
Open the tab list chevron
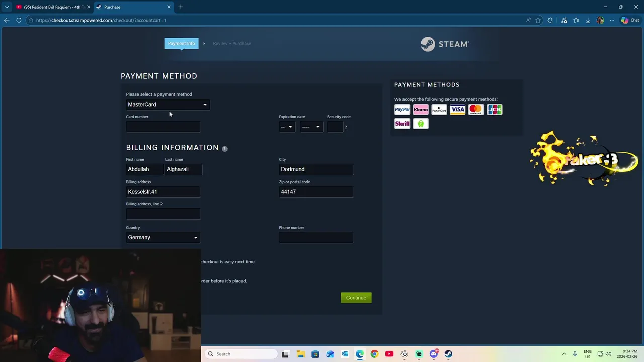(7, 7)
